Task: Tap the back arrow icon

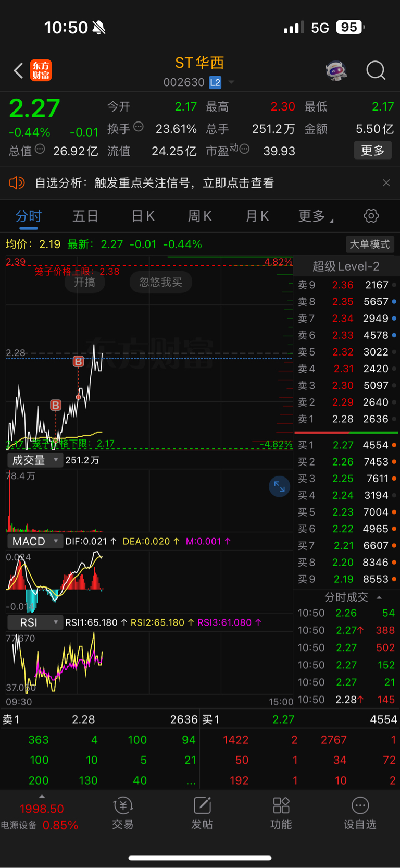Action: [x=18, y=70]
